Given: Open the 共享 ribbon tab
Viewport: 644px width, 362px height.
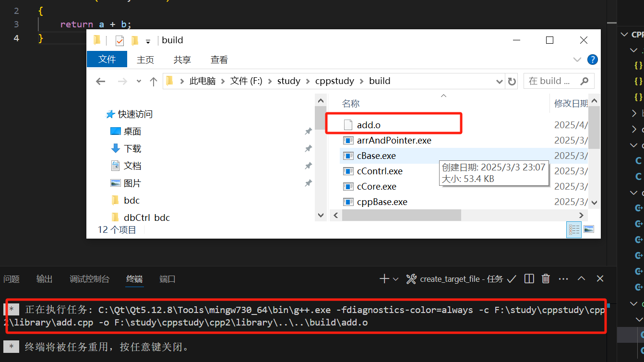Looking at the screenshot, I should [x=182, y=60].
